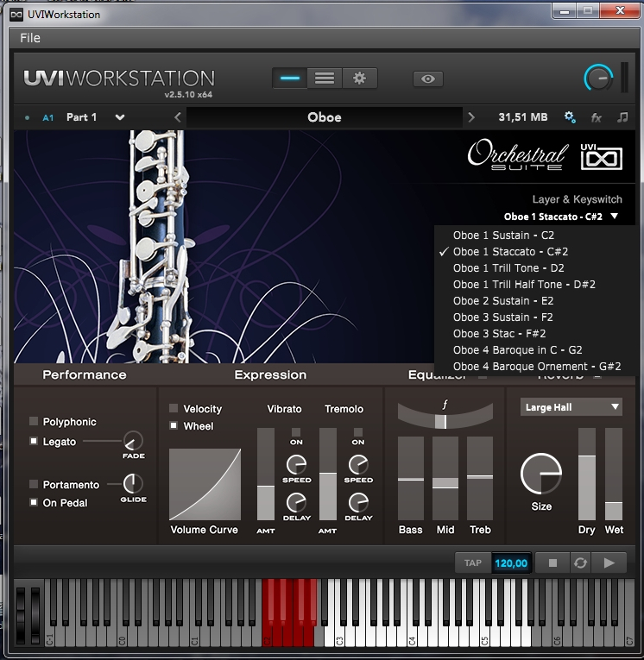Viewport: 644px width, 660px height.
Task: Adjust the Bass equalizer slider
Action: pyautogui.click(x=411, y=478)
